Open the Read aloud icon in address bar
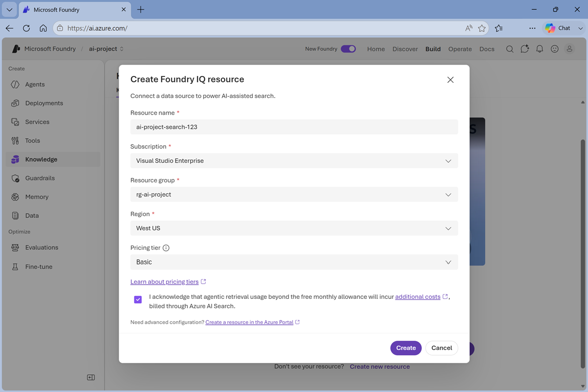The image size is (588, 392). (469, 28)
